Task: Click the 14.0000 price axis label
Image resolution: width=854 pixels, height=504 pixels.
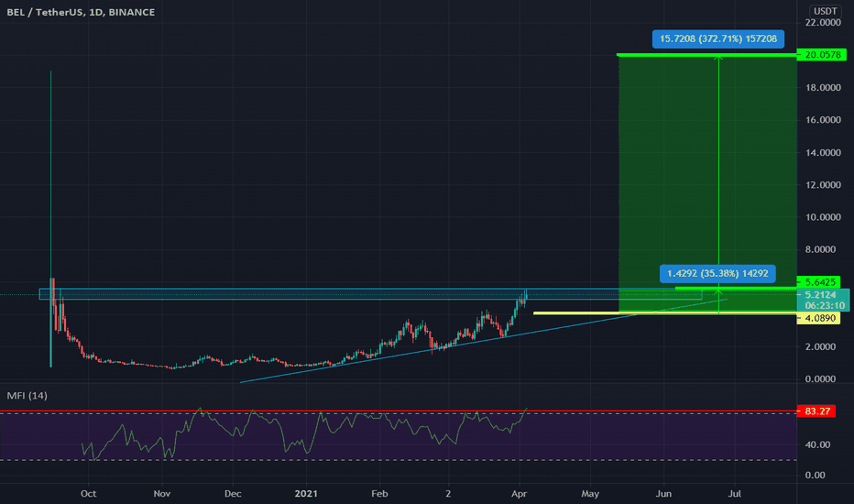Action: pos(823,152)
